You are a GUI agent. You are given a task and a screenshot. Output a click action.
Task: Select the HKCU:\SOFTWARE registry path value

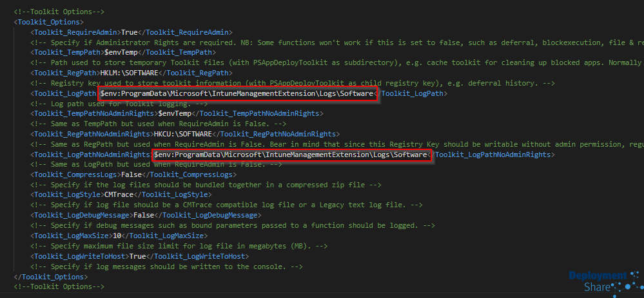click(x=186, y=135)
